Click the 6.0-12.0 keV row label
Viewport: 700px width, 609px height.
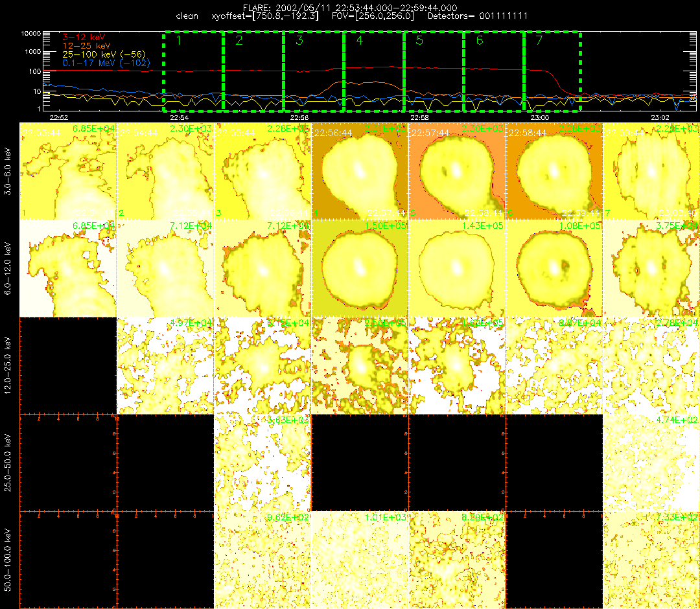pos(8,269)
